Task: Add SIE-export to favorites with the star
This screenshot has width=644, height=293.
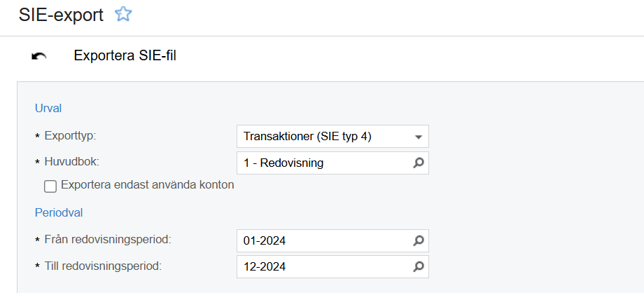Action: pyautogui.click(x=123, y=14)
